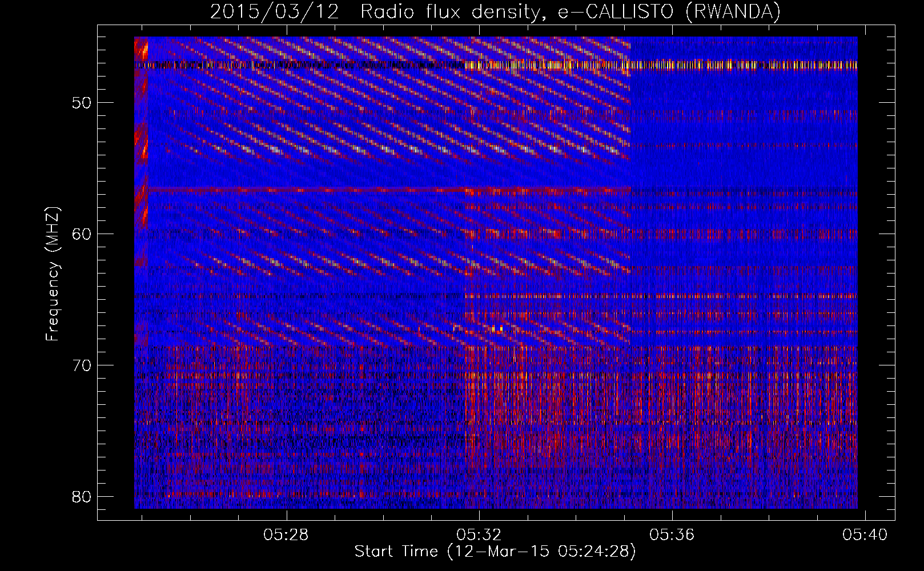924x571 pixels.
Task: Click the 05:40 time tick label
Action: tap(865, 535)
